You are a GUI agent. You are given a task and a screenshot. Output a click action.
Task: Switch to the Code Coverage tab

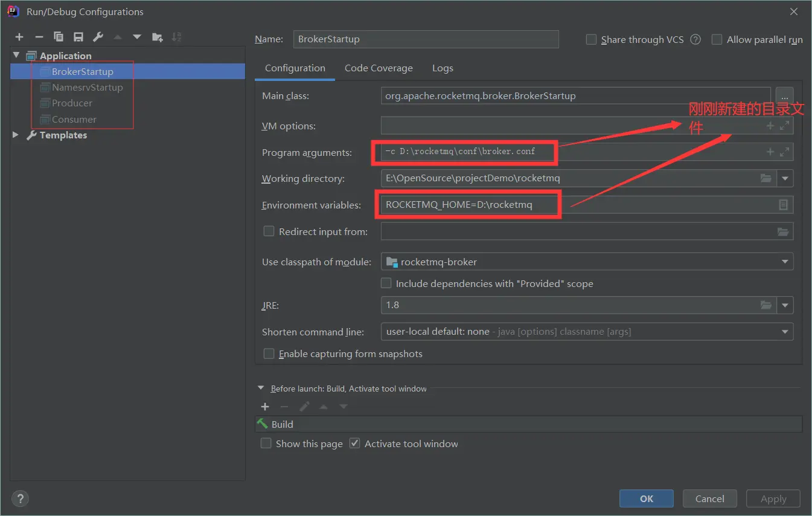(x=379, y=68)
